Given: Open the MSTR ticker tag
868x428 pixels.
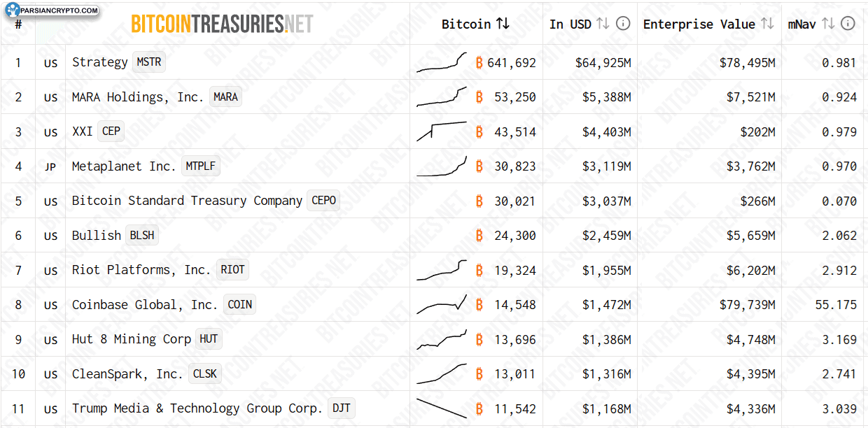Looking at the screenshot, I should pyautogui.click(x=149, y=62).
